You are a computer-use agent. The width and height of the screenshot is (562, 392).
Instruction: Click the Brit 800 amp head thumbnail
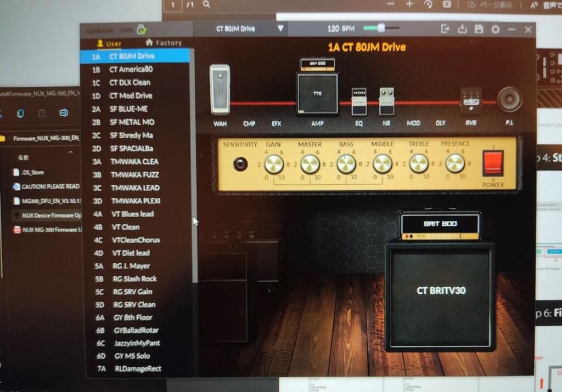pos(318,64)
